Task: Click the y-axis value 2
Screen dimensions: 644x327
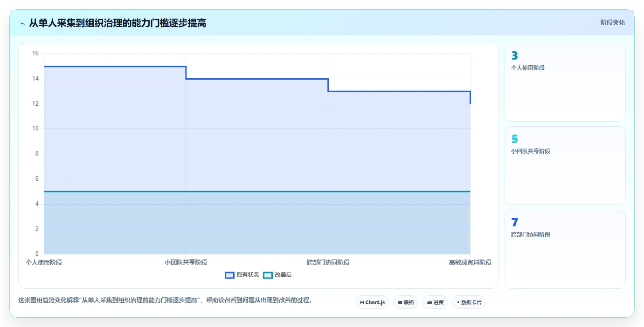Action: point(37,229)
